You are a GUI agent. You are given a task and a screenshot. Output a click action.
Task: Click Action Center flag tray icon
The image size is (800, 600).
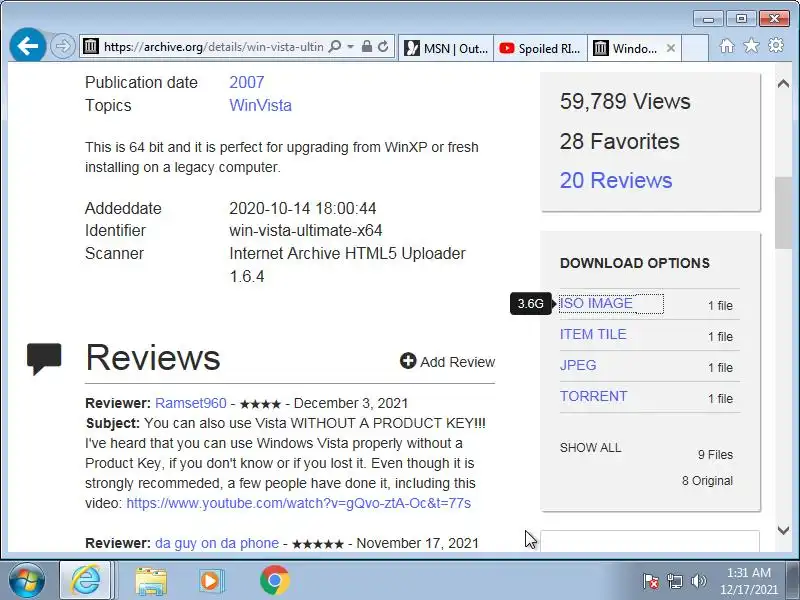point(651,581)
